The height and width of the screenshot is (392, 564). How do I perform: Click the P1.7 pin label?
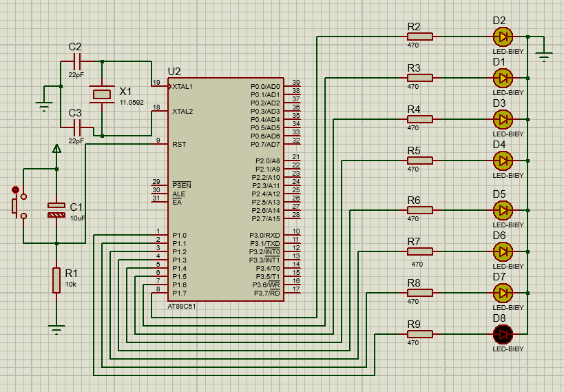click(x=180, y=293)
